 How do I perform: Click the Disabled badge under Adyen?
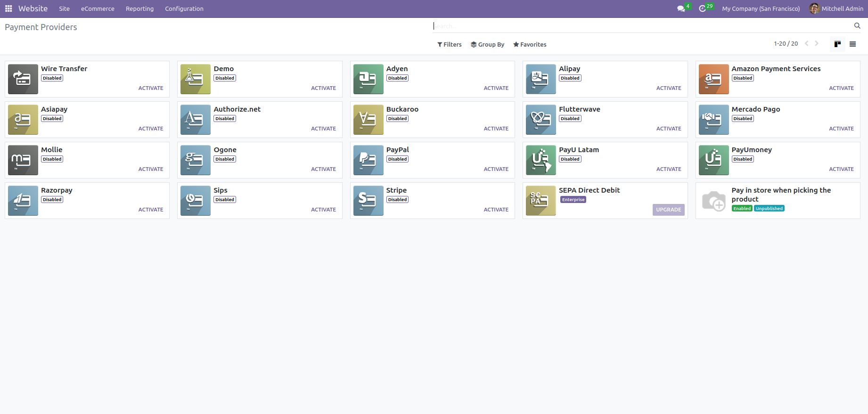tap(397, 78)
